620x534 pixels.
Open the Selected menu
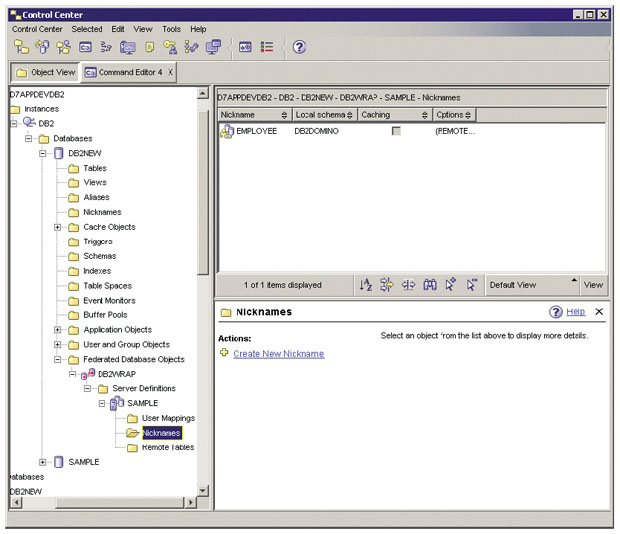pyautogui.click(x=87, y=29)
